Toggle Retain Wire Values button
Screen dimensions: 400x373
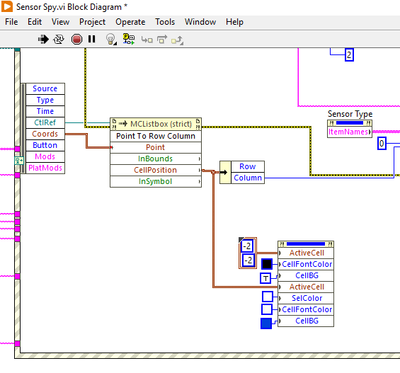129,39
